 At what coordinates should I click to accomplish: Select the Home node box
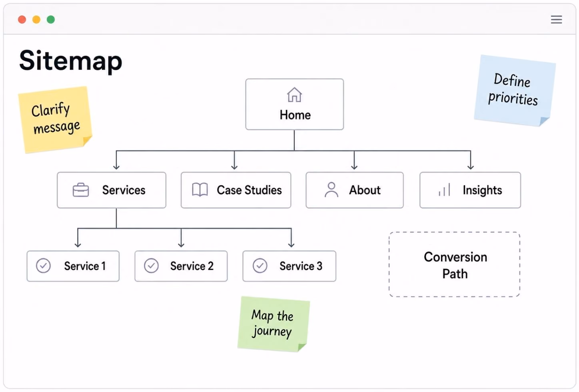(x=294, y=104)
